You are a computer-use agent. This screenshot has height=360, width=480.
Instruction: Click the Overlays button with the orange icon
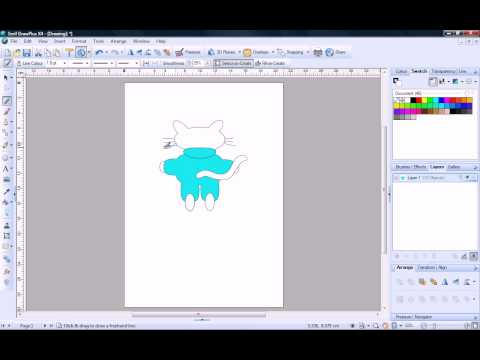point(256,52)
